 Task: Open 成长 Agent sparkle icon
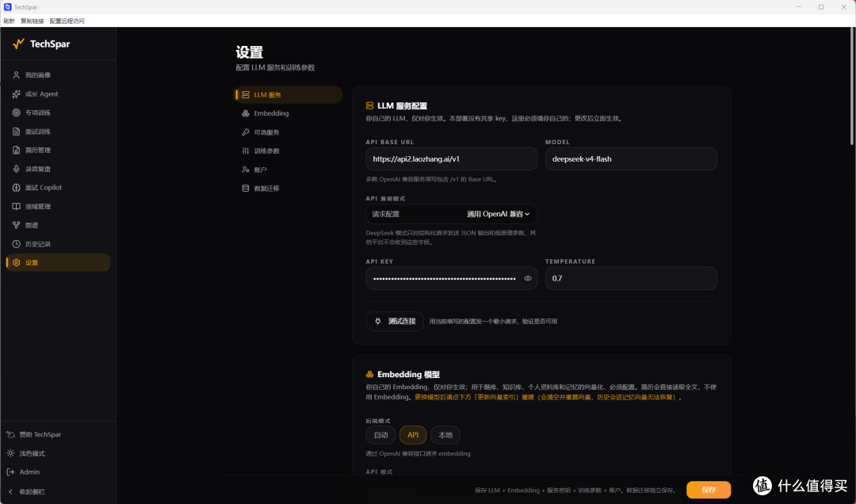coord(17,94)
